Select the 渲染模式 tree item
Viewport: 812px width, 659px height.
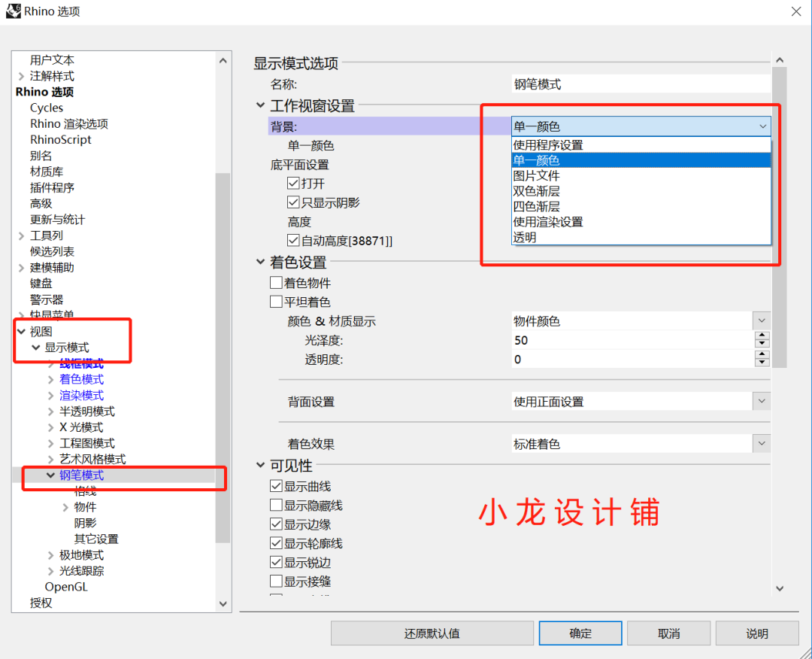coord(81,395)
